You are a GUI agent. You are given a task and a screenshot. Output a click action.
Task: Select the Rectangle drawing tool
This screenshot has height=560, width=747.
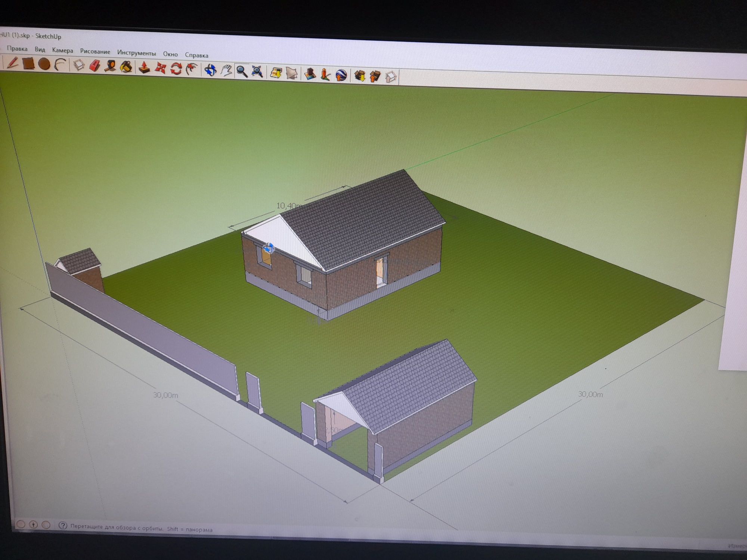(29, 63)
